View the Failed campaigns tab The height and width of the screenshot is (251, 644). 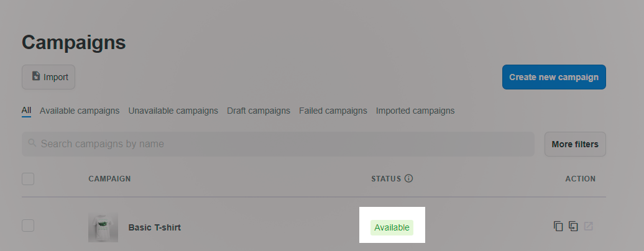click(x=333, y=111)
